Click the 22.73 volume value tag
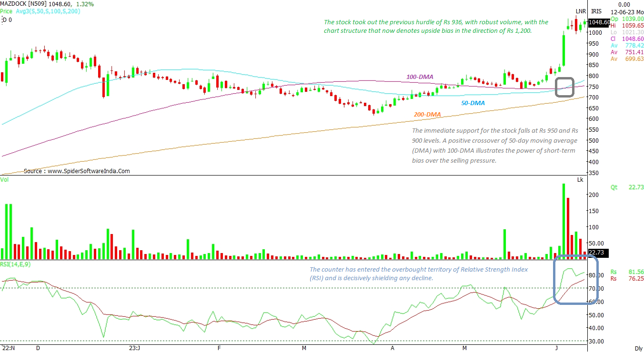 click(x=597, y=252)
